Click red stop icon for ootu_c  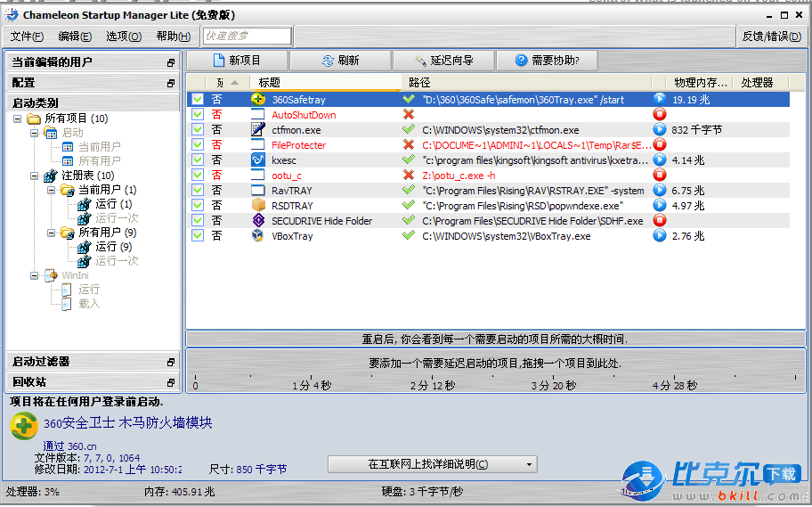659,175
